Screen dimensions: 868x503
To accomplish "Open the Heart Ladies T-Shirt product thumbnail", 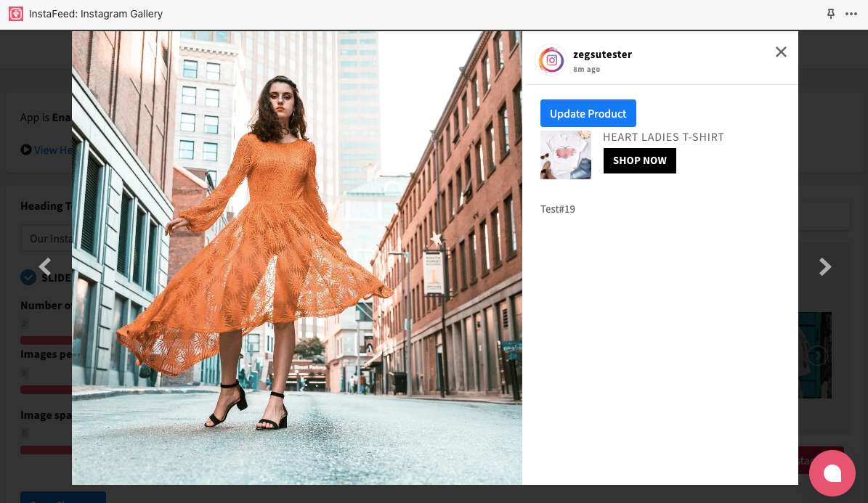I will [565, 155].
